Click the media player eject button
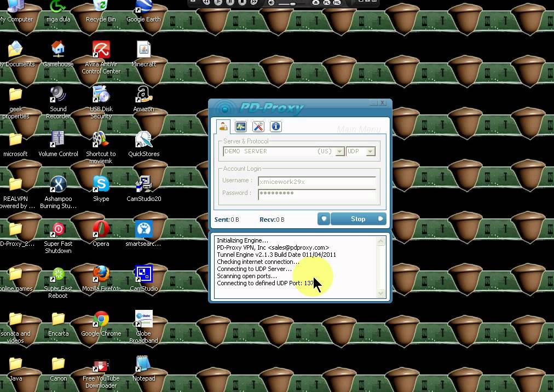554x392 pixels. point(315,3)
